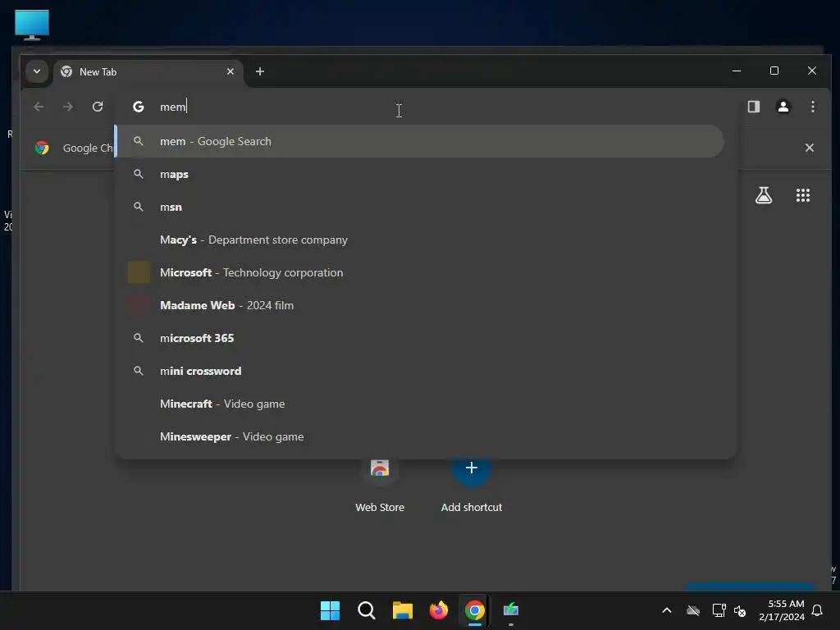
Task: Open the Windows Start menu
Action: point(330,610)
